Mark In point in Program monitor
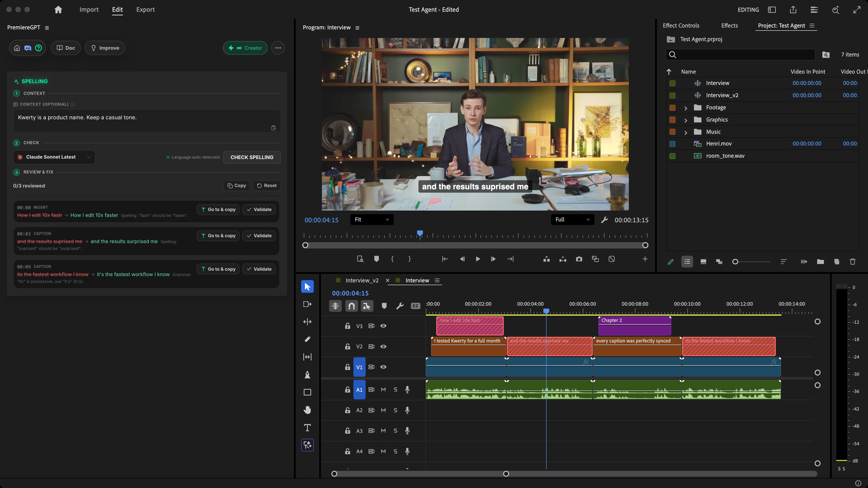The image size is (868, 488). (x=392, y=259)
